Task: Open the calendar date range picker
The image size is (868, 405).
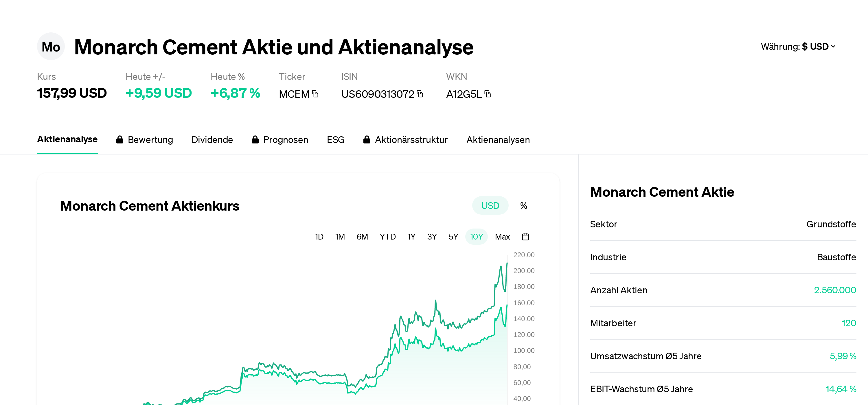Action: (525, 237)
